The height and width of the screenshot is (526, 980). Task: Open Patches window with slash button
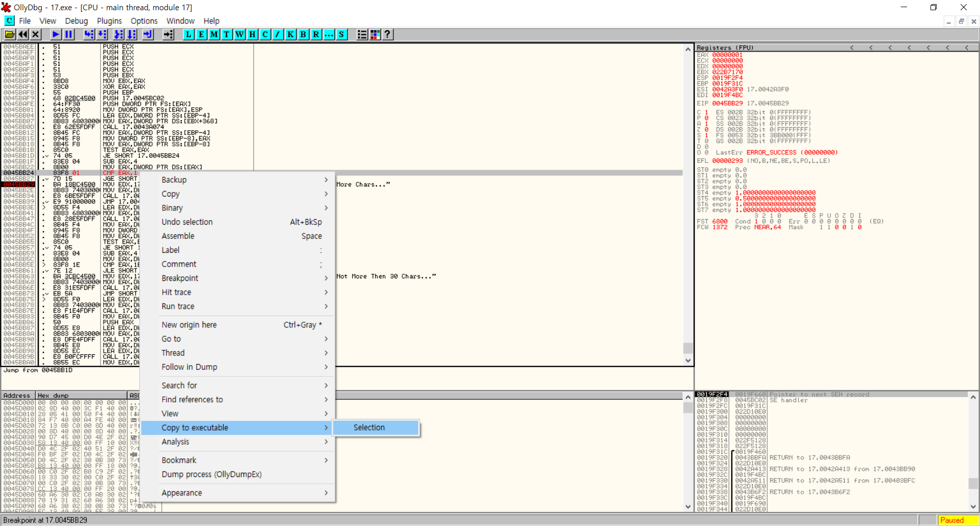pyautogui.click(x=278, y=34)
